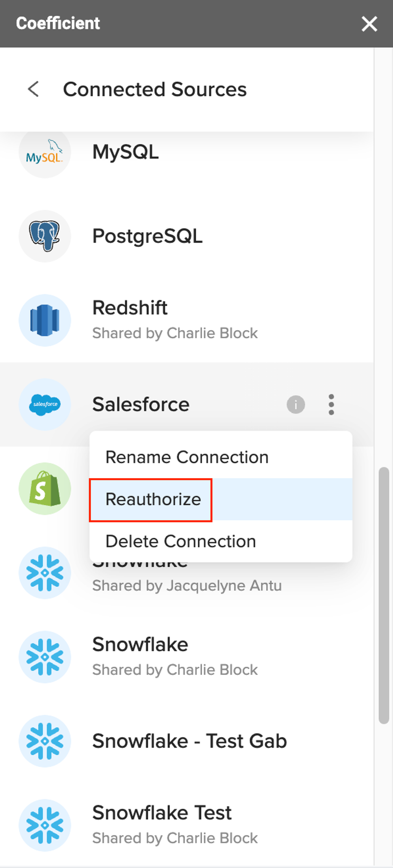The width and height of the screenshot is (393, 868).
Task: Select Reauthorize in the Salesforce menu
Action: click(221, 499)
